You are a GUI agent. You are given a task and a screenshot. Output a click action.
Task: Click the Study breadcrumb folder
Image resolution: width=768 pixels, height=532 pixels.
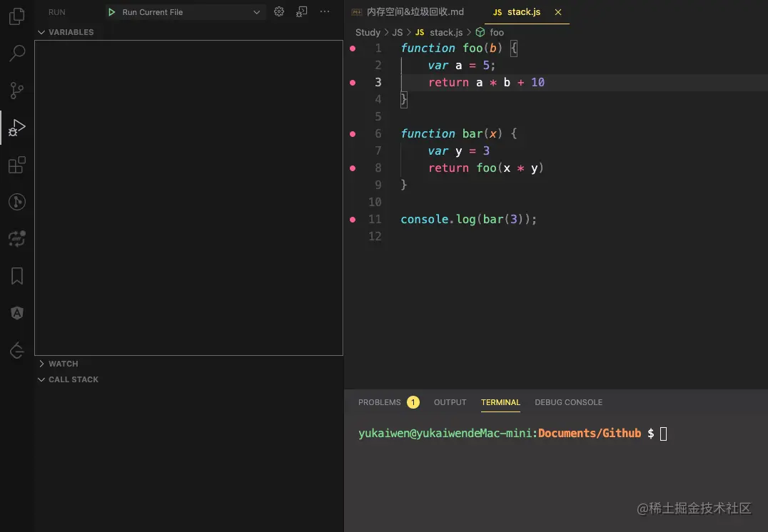368,32
